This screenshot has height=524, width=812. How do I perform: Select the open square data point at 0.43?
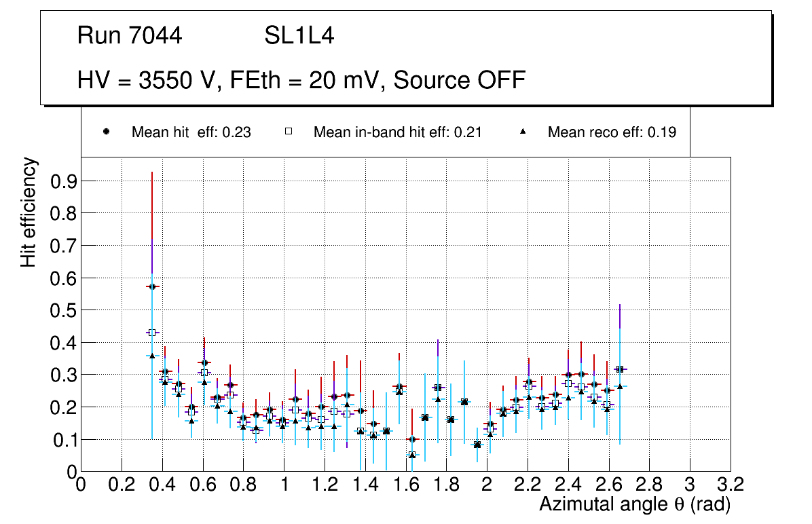point(152,333)
